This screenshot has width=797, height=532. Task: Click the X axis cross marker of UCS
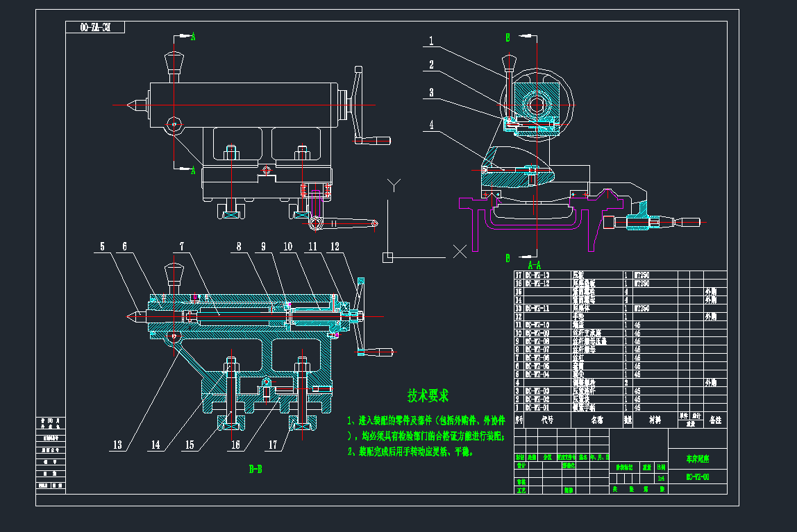click(x=459, y=252)
